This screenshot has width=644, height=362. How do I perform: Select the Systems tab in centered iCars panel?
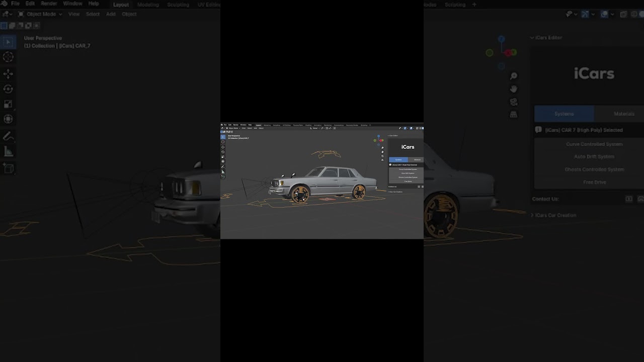[x=398, y=160]
